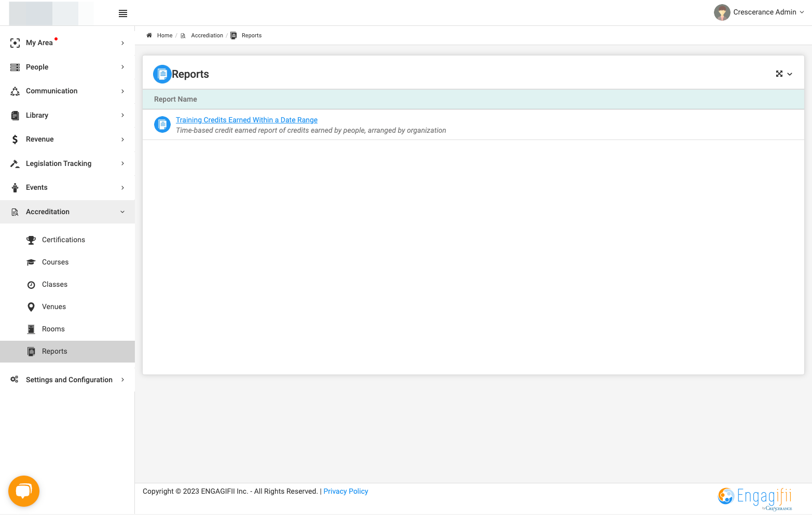Click the Certifications trophy icon

tap(31, 240)
